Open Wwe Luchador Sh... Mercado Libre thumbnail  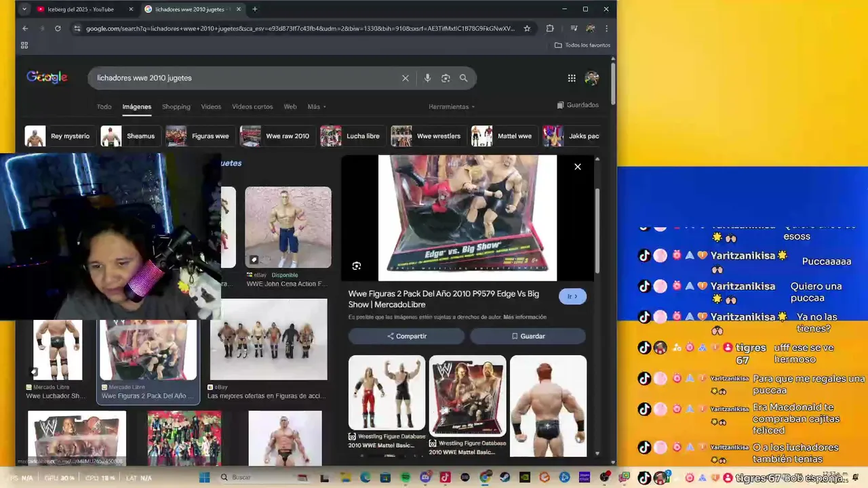tap(58, 350)
